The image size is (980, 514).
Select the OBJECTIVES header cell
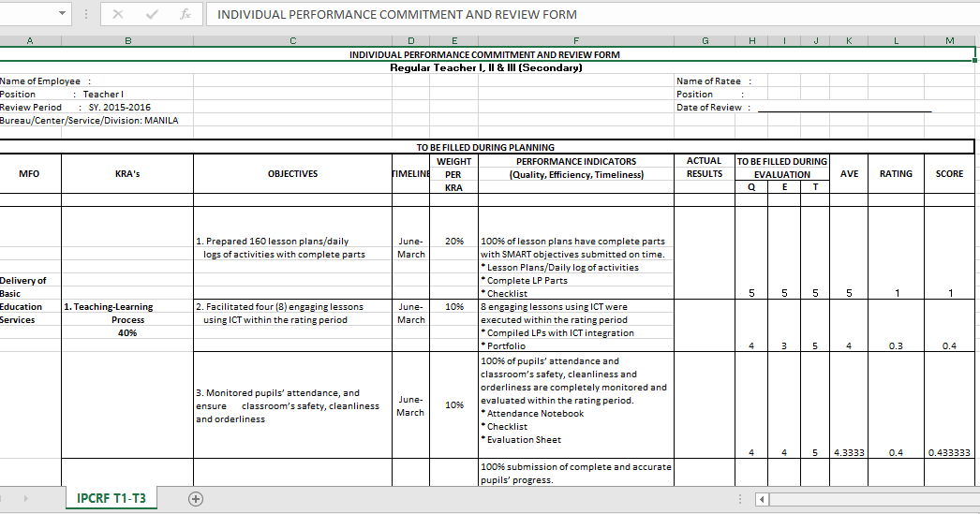292,173
